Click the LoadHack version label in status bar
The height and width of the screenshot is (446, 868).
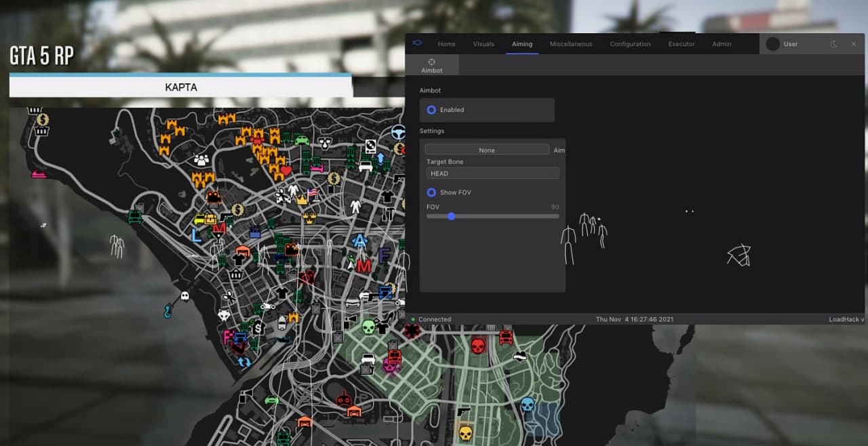point(846,319)
